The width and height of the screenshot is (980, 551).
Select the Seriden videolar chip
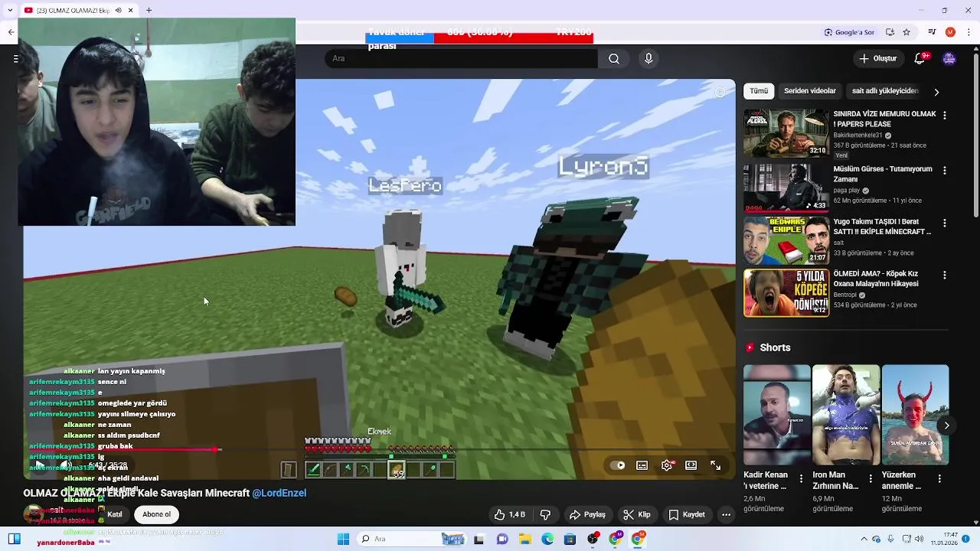tap(810, 91)
